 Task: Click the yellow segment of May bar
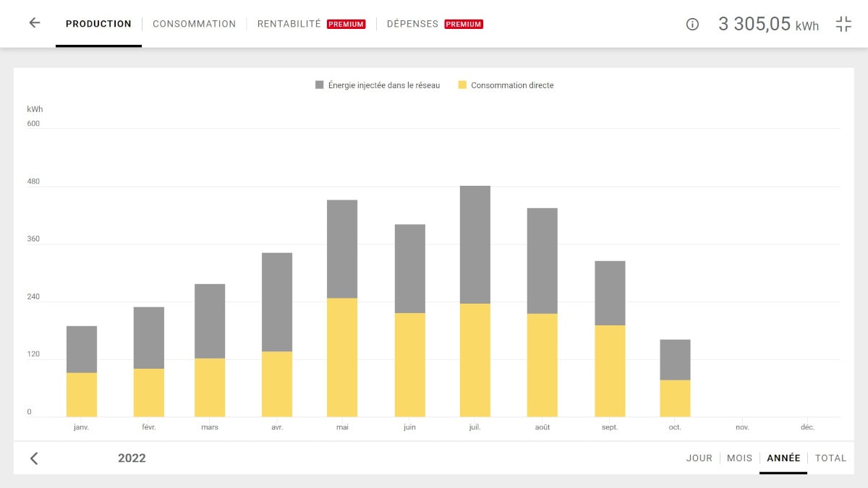pos(342,357)
